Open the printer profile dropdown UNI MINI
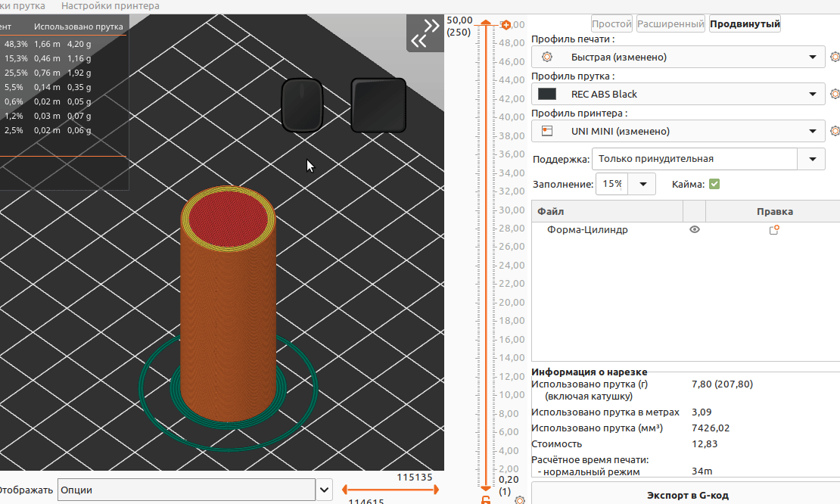The height and width of the screenshot is (504, 840). [678, 131]
